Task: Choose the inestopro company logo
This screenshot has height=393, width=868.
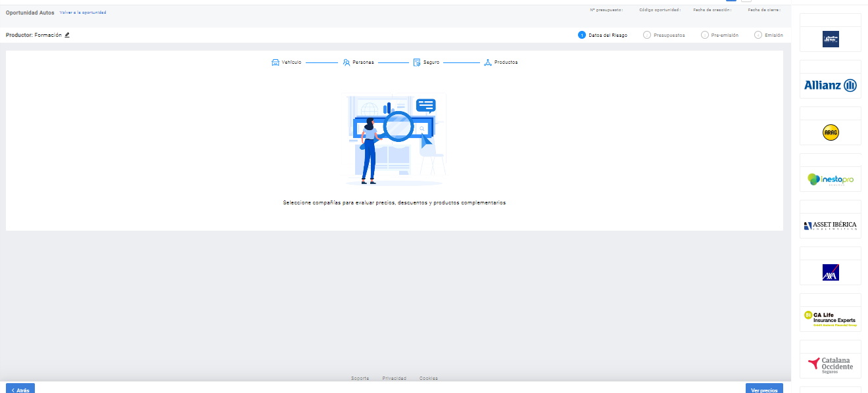Action: coord(830,179)
